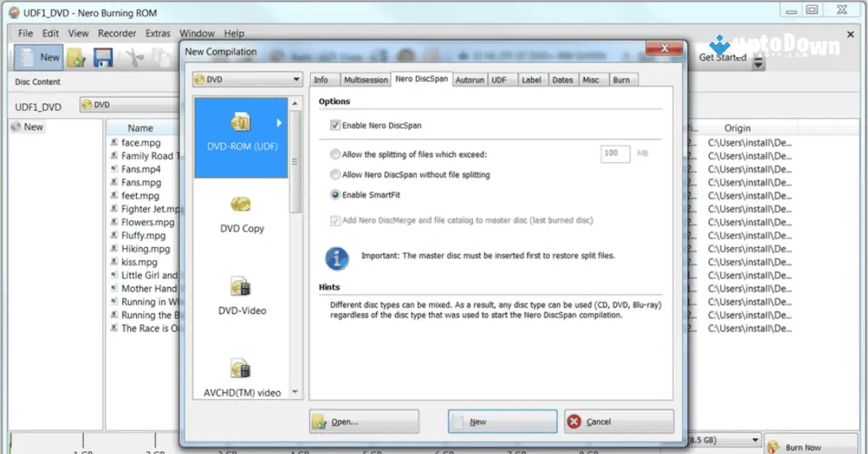Viewport: 868px width, 454px height.
Task: Switch to the Burn tab
Action: 622,80
